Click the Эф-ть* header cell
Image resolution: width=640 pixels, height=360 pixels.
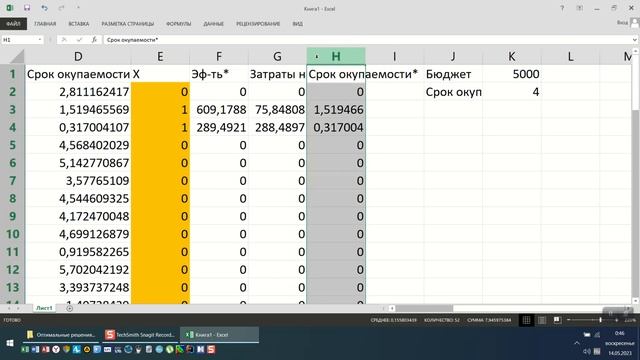[x=219, y=74]
